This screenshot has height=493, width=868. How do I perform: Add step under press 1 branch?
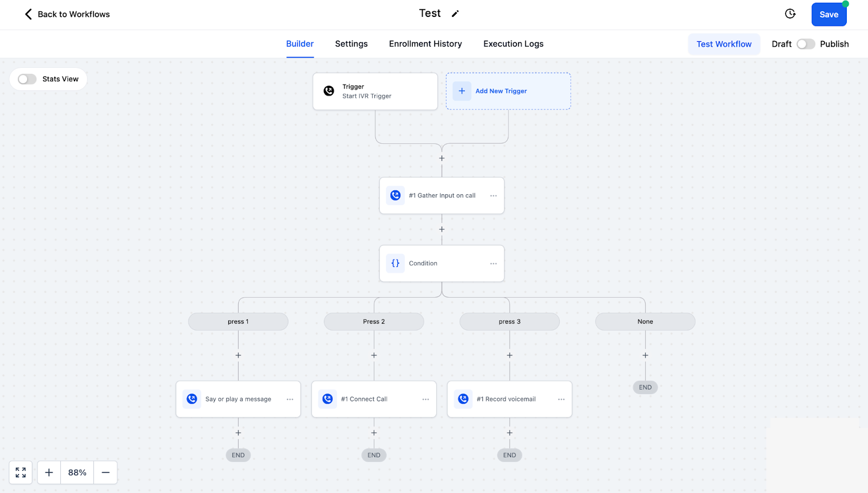pyautogui.click(x=238, y=355)
